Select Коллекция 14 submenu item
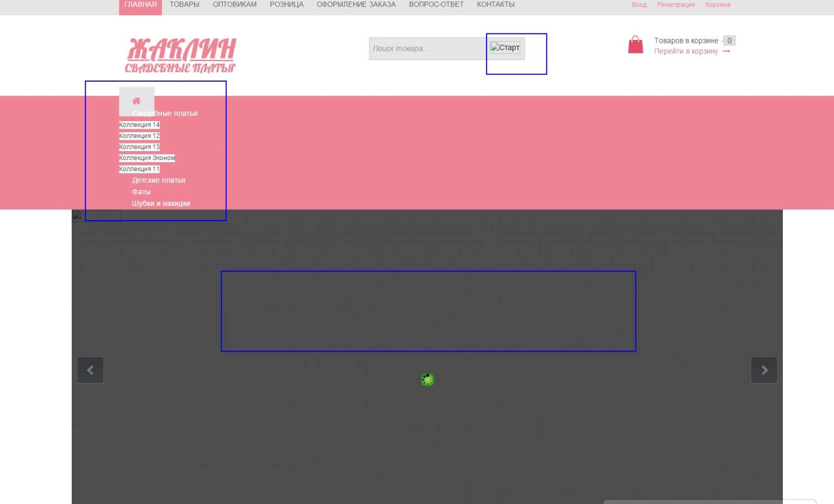The image size is (834, 504). 139,125
